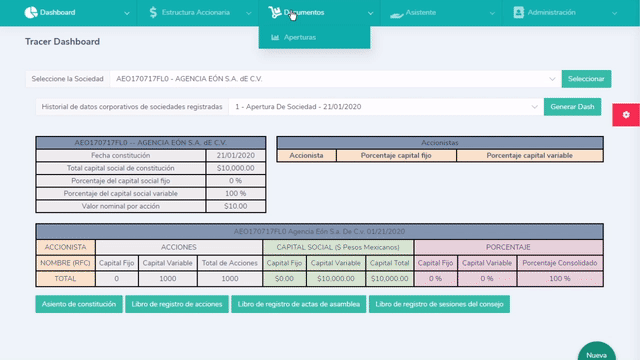Click the PORCENTAJE group header
Screen dimensions: 640x360
coord(508,247)
